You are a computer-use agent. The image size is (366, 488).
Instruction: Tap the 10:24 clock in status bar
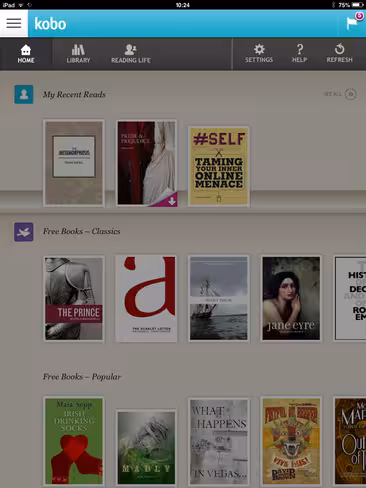coord(183,5)
